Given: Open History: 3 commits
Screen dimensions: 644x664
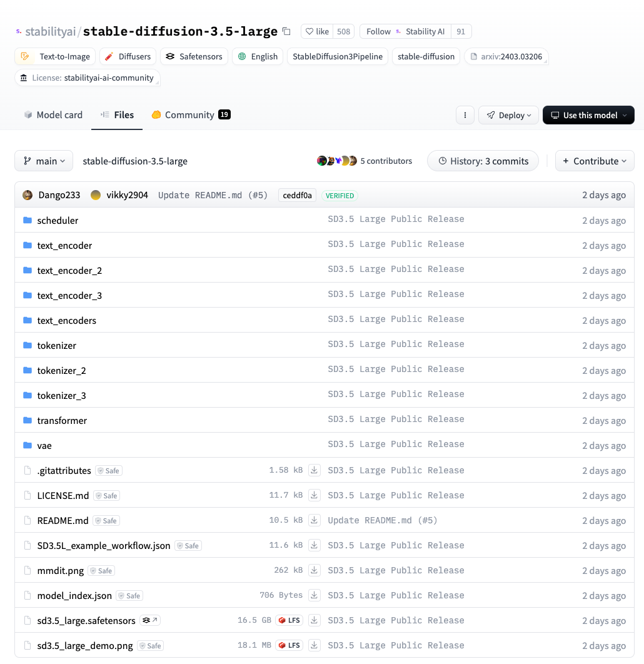Looking at the screenshot, I should point(483,161).
